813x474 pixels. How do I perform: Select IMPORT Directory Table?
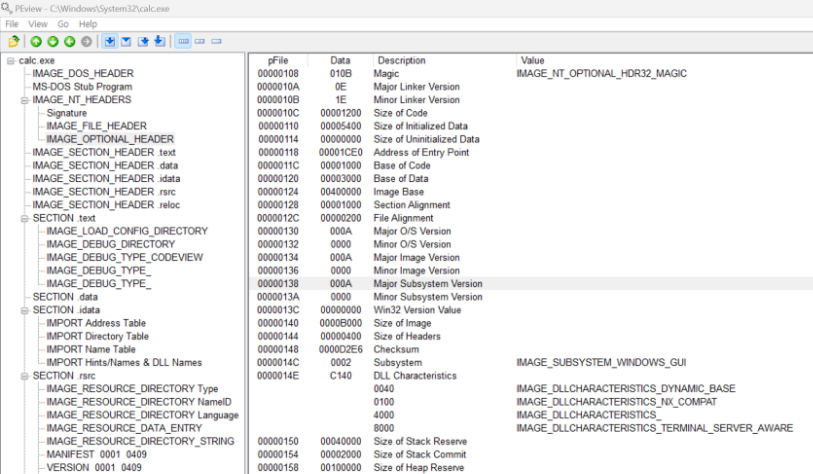coord(97,337)
